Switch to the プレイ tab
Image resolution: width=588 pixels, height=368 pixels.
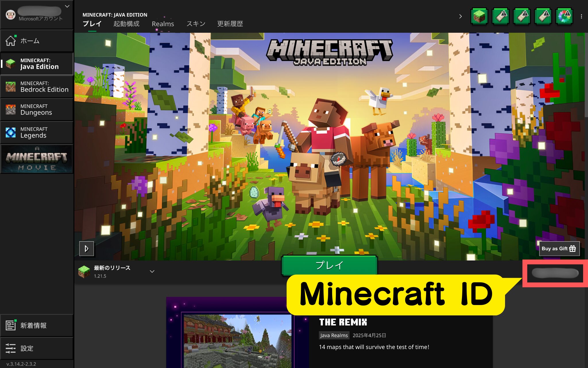click(92, 24)
